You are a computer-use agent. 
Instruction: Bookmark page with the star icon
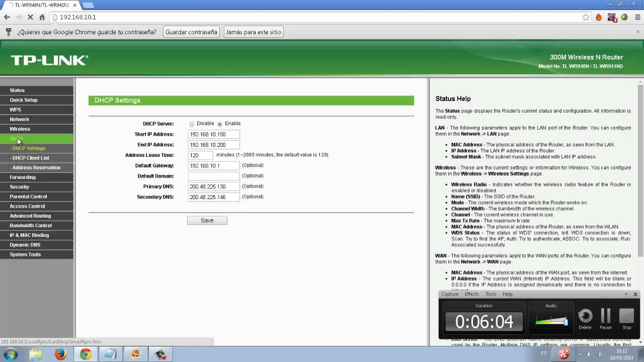586,17
